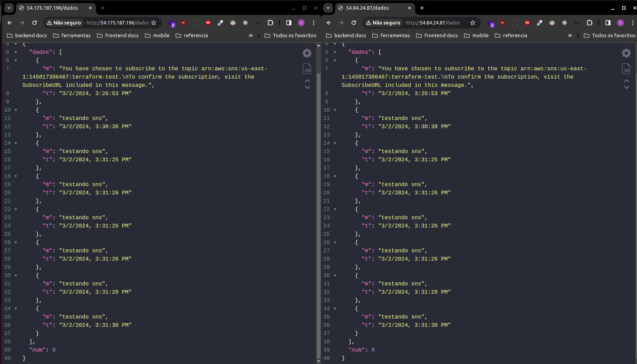
Task: Click the green screen-capture bracket extension in right window
Action: click(x=515, y=23)
